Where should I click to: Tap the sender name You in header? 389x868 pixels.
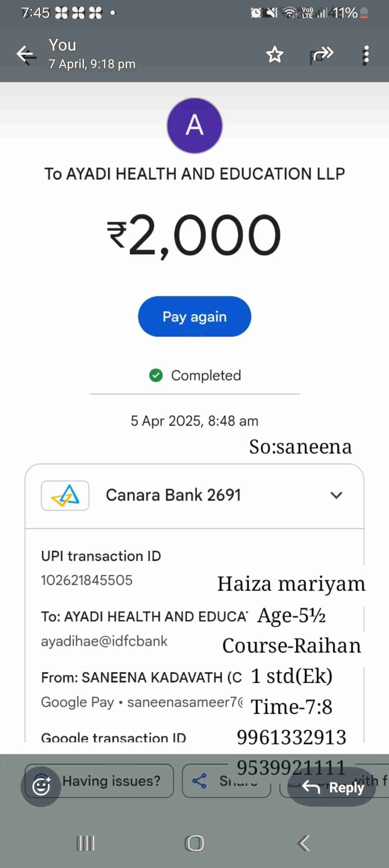tap(63, 45)
